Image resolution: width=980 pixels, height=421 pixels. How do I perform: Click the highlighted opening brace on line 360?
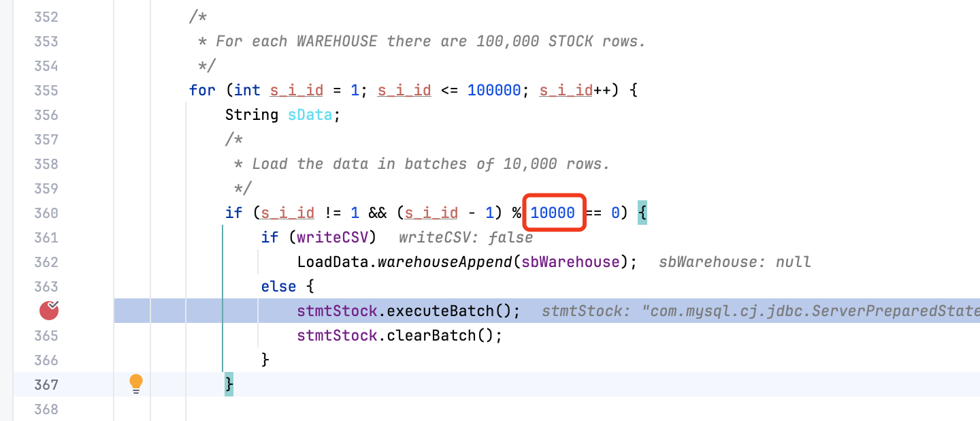(x=642, y=213)
